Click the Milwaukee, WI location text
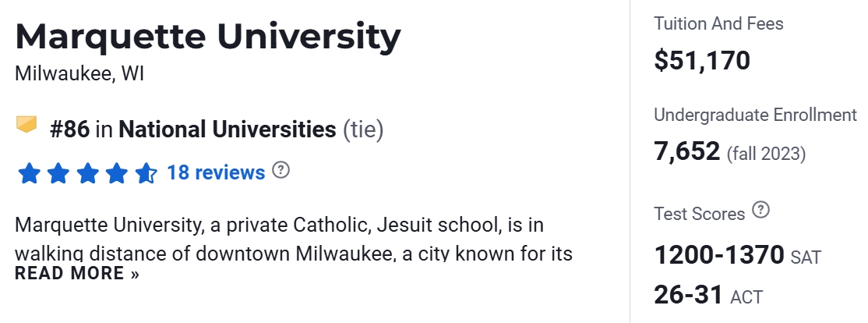Image resolution: width=868 pixels, height=323 pixels. (x=79, y=75)
